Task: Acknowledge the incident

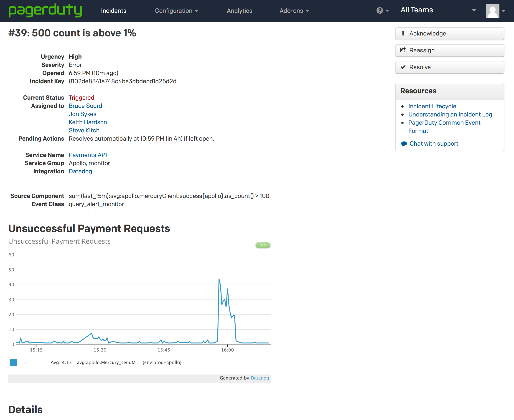Action: click(449, 34)
